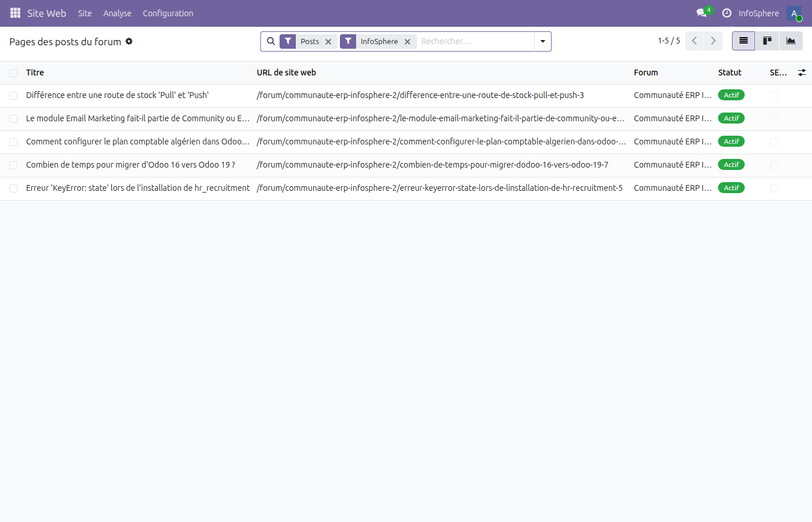
Task: Open the post 'Combien de temps pour migrer d'Odoo 16'
Action: point(130,165)
